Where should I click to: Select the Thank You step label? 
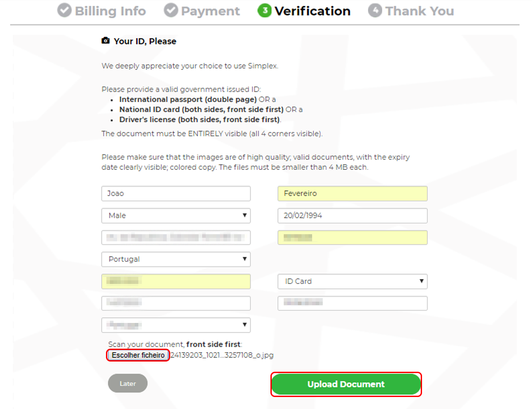pyautogui.click(x=420, y=11)
